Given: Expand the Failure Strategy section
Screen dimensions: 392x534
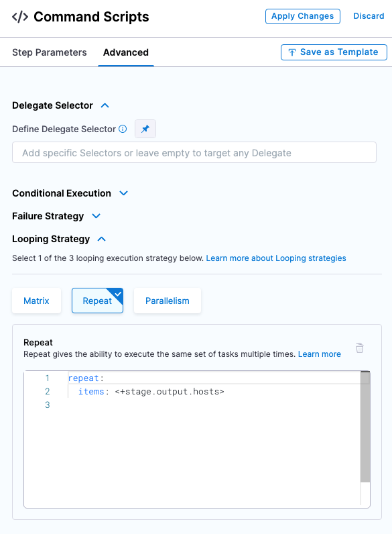Looking at the screenshot, I should click(96, 216).
